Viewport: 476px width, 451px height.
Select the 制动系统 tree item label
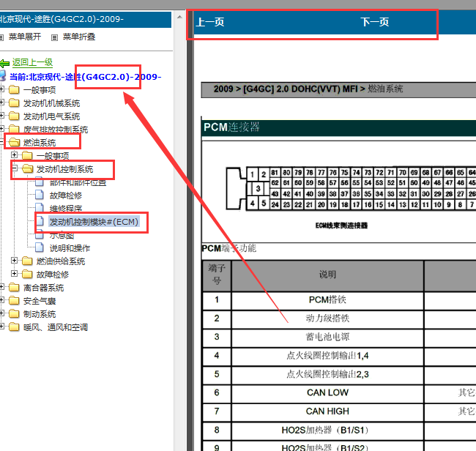click(x=40, y=314)
